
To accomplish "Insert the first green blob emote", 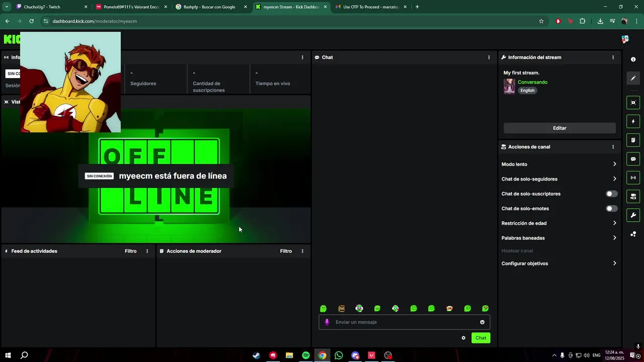I will click(x=324, y=309).
